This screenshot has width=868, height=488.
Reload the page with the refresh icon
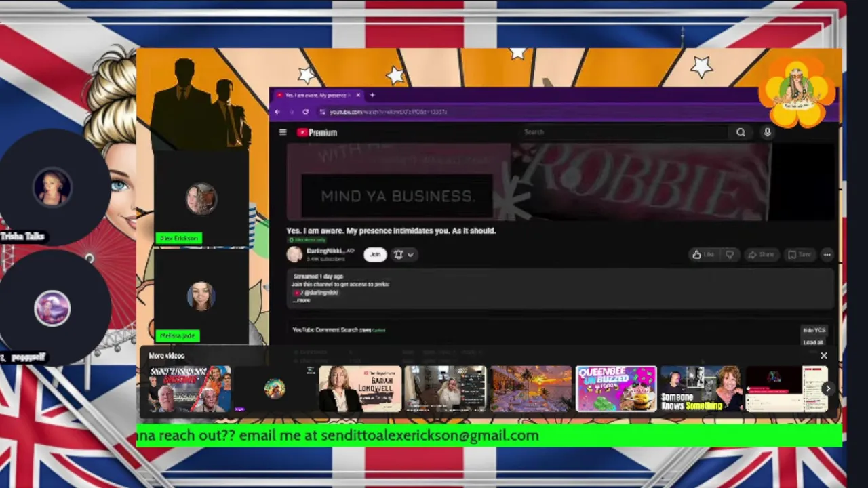[306, 112]
